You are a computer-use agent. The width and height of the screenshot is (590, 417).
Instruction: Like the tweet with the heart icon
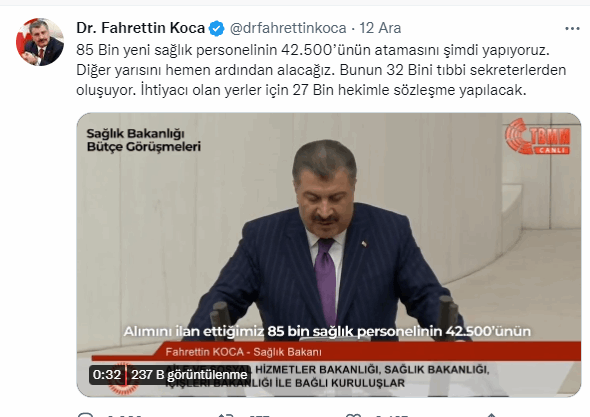353,415
